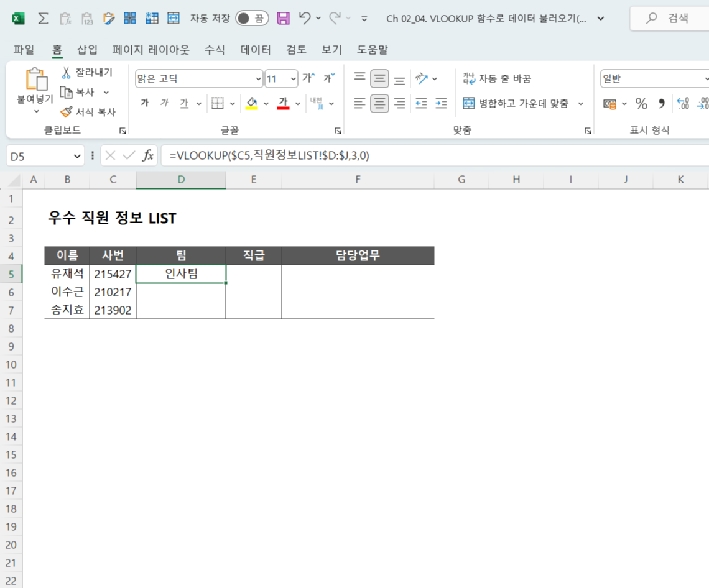709x588 pixels.
Task: Toggle Wrap Text (자동 줄 바꿈)
Action: (x=496, y=79)
